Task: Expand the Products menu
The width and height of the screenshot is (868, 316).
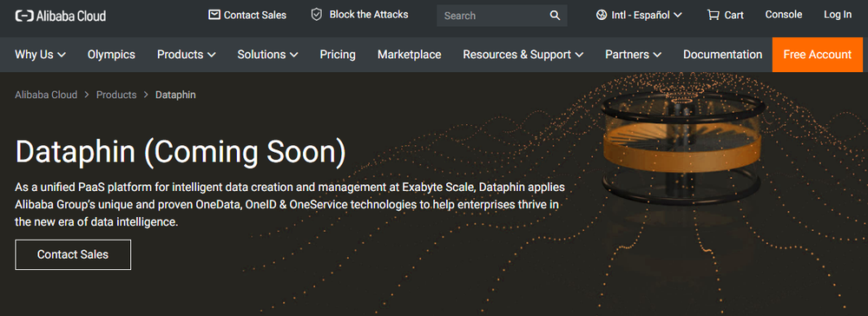Action: [x=187, y=54]
